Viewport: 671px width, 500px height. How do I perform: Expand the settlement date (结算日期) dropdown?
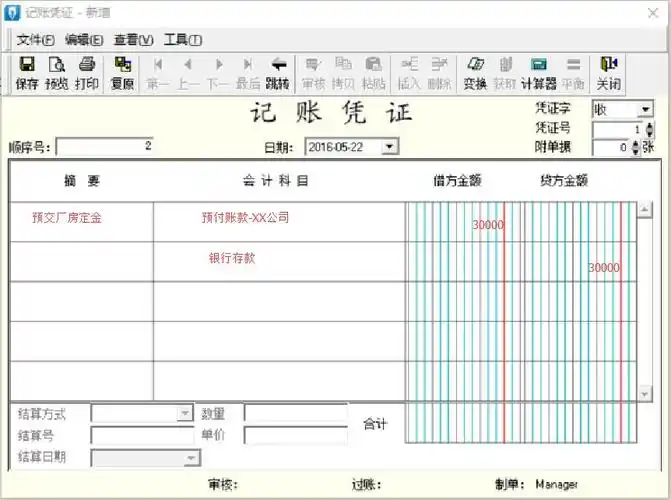tap(191, 458)
